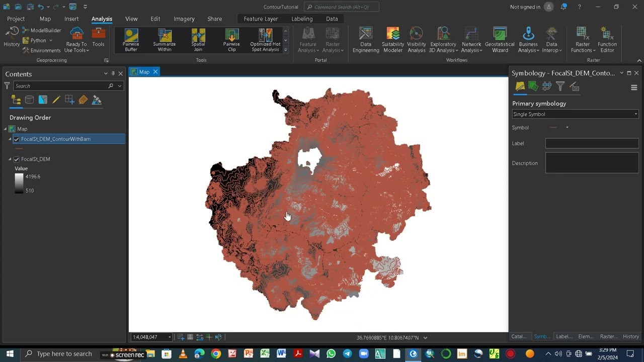644x362 pixels.
Task: Click the Contents filter funnel icon
Action: click(x=7, y=86)
